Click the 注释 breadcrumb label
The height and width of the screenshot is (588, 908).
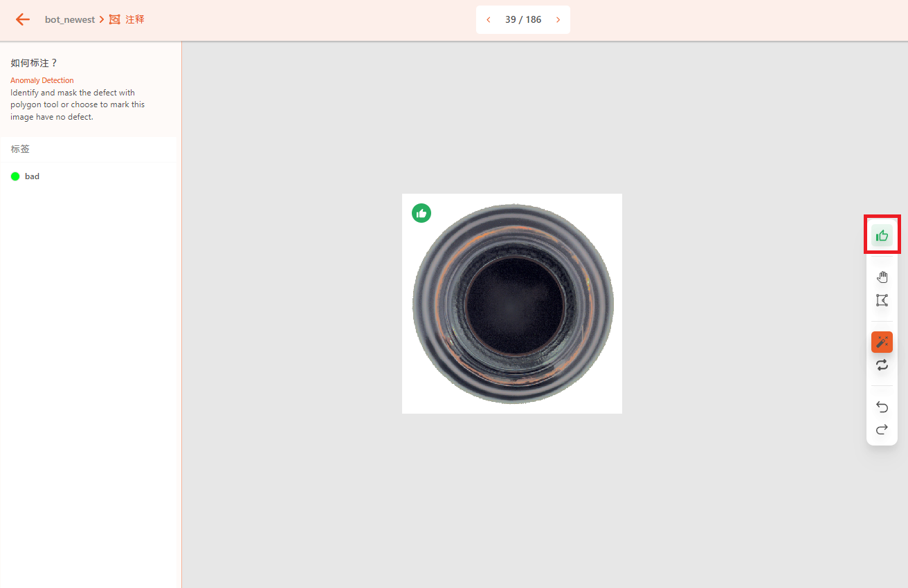point(135,19)
